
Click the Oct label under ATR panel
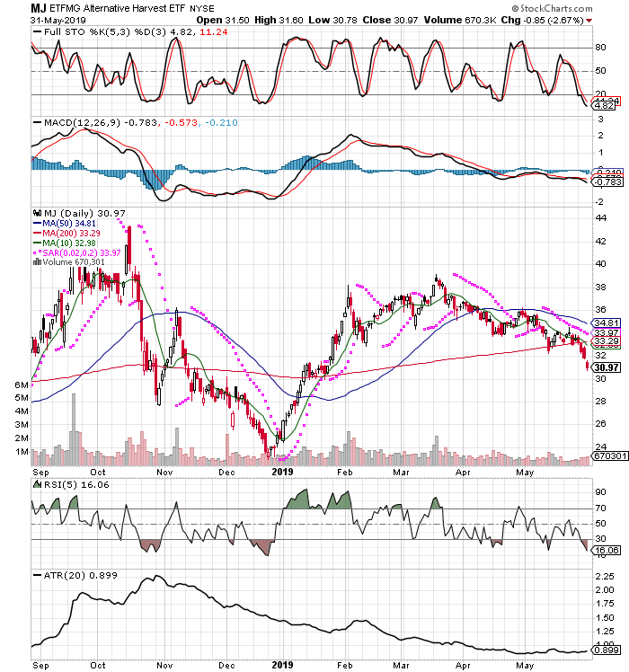[98, 665]
